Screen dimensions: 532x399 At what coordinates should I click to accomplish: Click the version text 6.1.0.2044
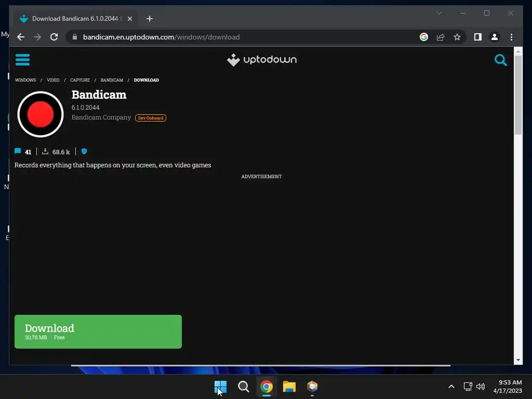click(86, 107)
